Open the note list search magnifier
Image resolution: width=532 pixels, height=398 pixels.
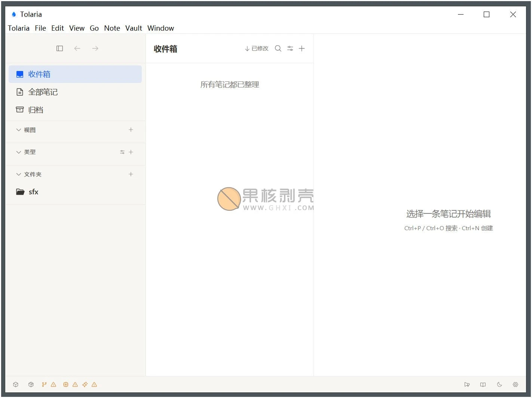click(278, 49)
